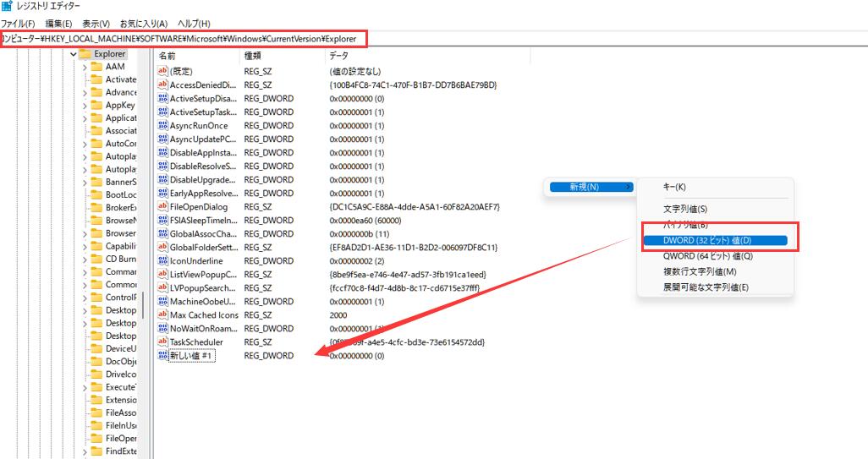Click the tree pane vertical scrollbar
The image size is (868, 459).
(x=144, y=304)
